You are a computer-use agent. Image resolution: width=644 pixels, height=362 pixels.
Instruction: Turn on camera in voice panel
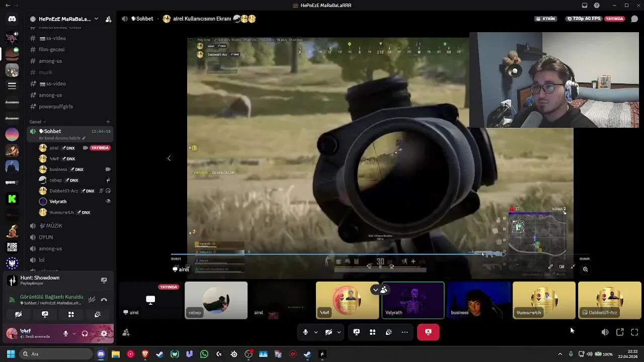click(19, 314)
